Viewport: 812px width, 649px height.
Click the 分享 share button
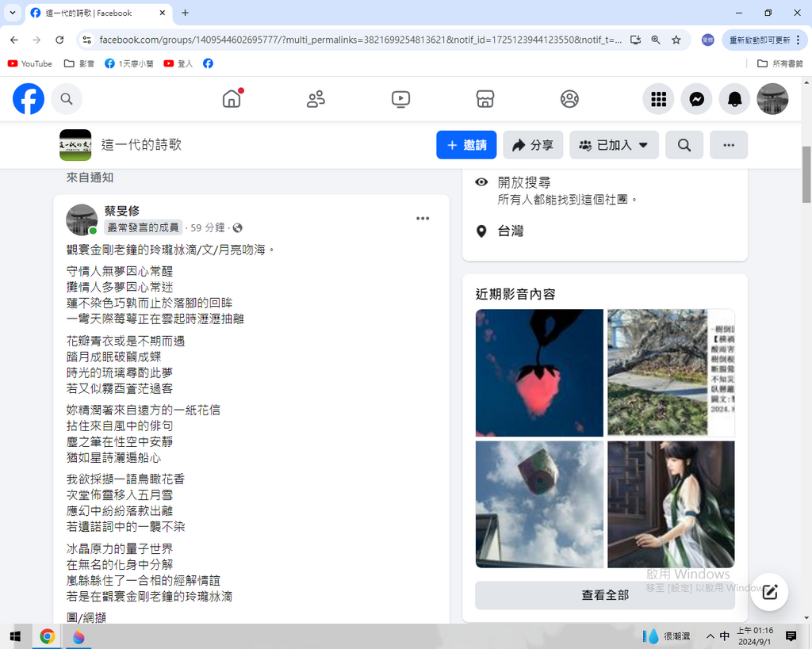(x=533, y=145)
